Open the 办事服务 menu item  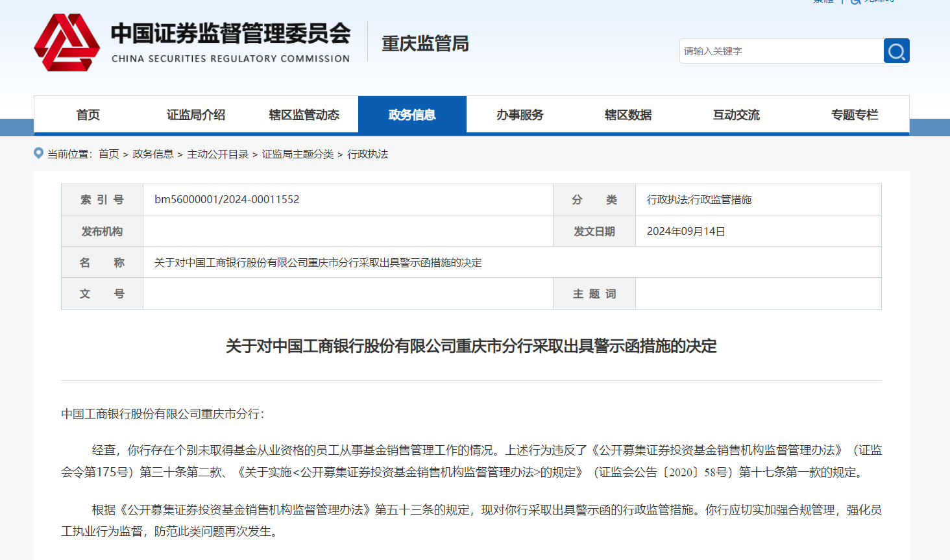pos(520,114)
